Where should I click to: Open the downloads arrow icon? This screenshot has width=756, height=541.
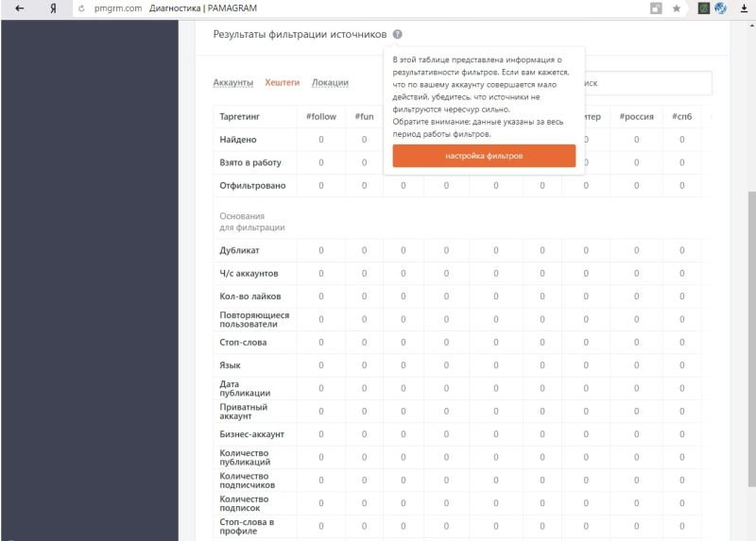[744, 8]
